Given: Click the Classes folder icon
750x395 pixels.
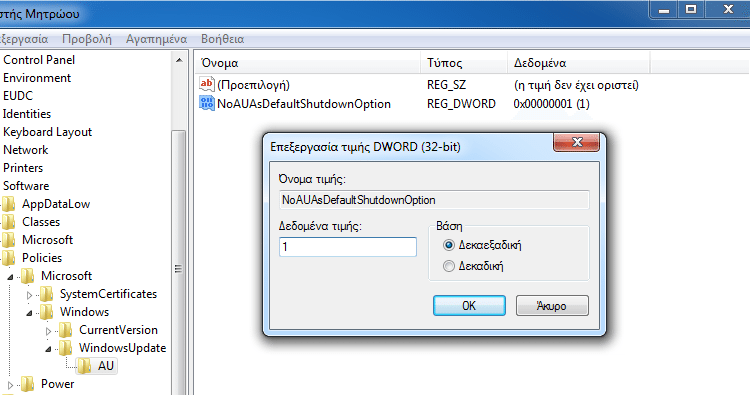Looking at the screenshot, I should pos(8,222).
